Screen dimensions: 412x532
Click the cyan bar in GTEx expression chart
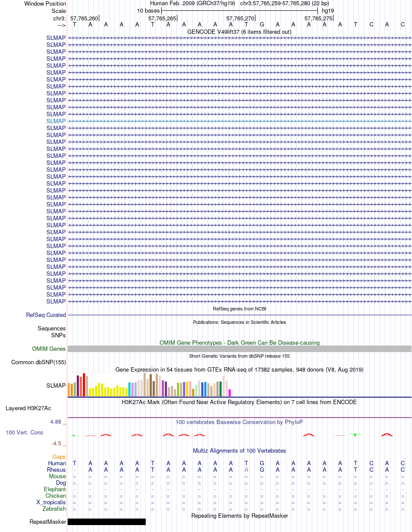pos(130,389)
